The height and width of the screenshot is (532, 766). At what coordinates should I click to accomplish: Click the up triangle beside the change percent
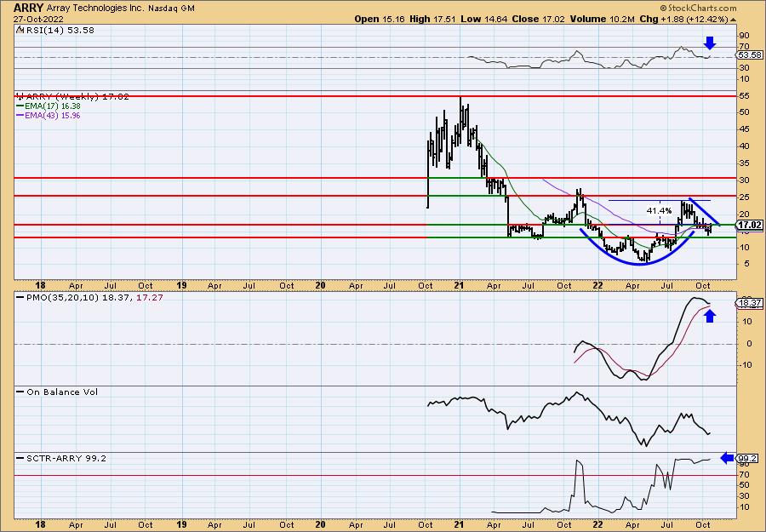tap(734, 20)
